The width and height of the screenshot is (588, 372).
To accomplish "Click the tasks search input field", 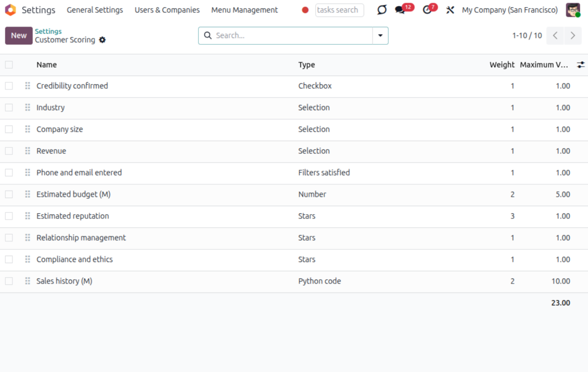I will (339, 10).
